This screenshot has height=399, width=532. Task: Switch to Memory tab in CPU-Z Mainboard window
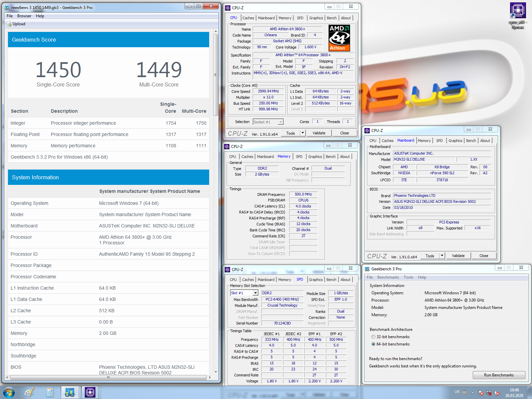424,141
